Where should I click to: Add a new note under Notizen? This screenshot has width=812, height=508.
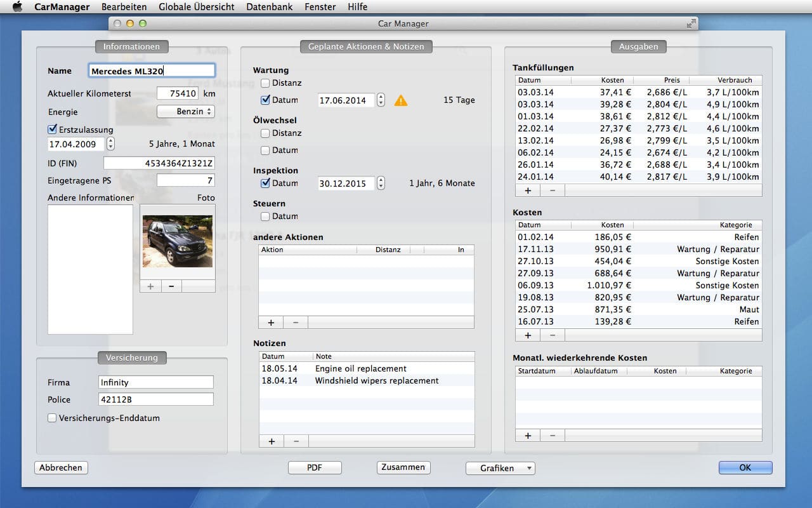tap(271, 441)
